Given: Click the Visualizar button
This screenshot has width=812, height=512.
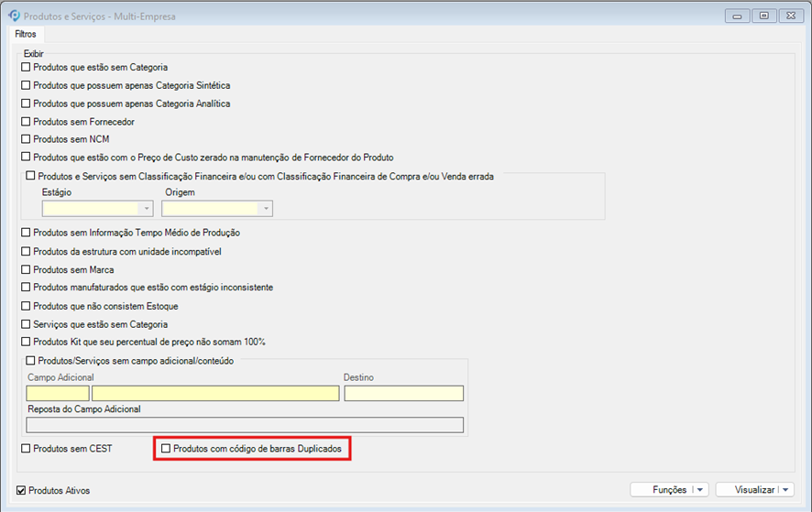Looking at the screenshot, I should coord(754,490).
